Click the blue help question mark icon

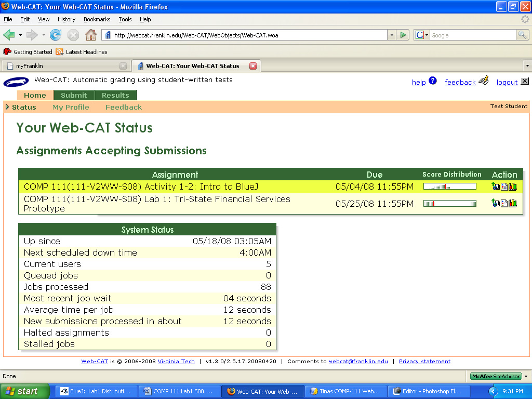tap(433, 81)
